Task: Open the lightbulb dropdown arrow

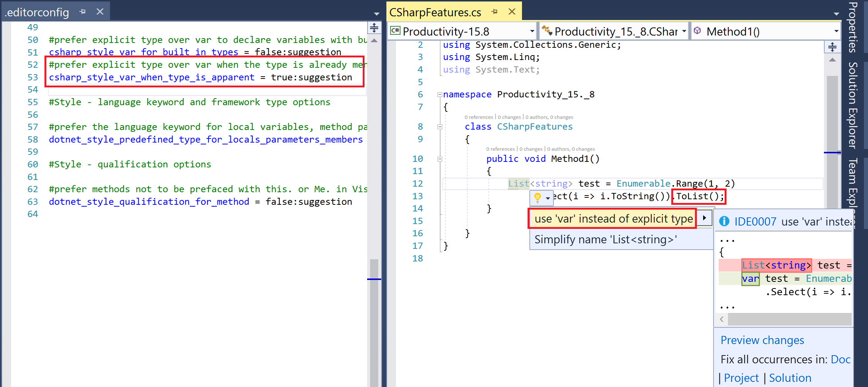Action: click(x=547, y=199)
